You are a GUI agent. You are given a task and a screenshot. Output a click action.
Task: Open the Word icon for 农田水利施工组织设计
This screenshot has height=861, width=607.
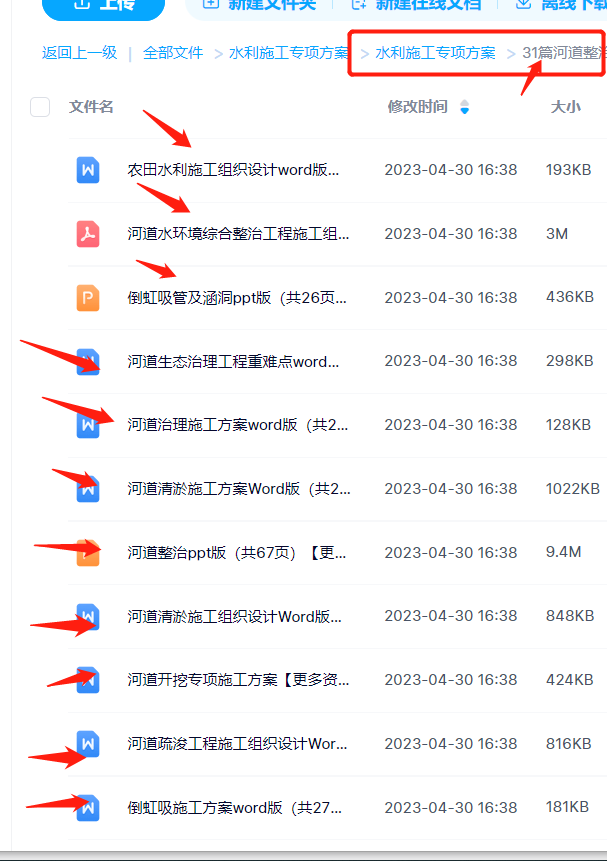88,170
